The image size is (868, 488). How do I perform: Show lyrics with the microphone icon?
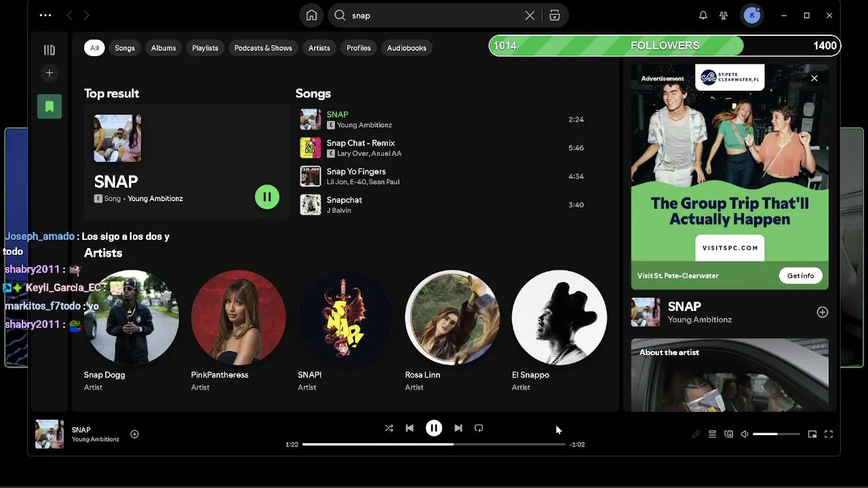[x=696, y=434]
